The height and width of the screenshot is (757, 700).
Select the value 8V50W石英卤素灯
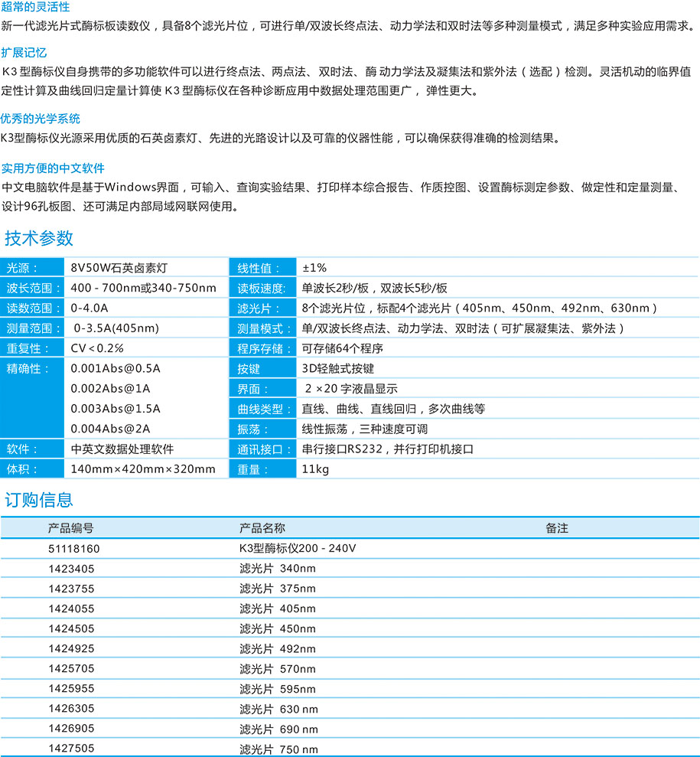coord(119,267)
